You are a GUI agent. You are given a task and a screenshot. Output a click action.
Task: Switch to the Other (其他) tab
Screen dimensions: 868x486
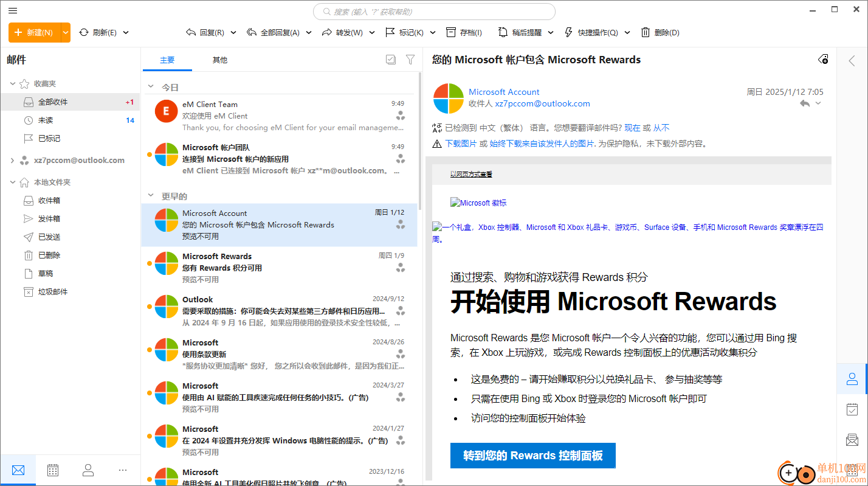219,60
